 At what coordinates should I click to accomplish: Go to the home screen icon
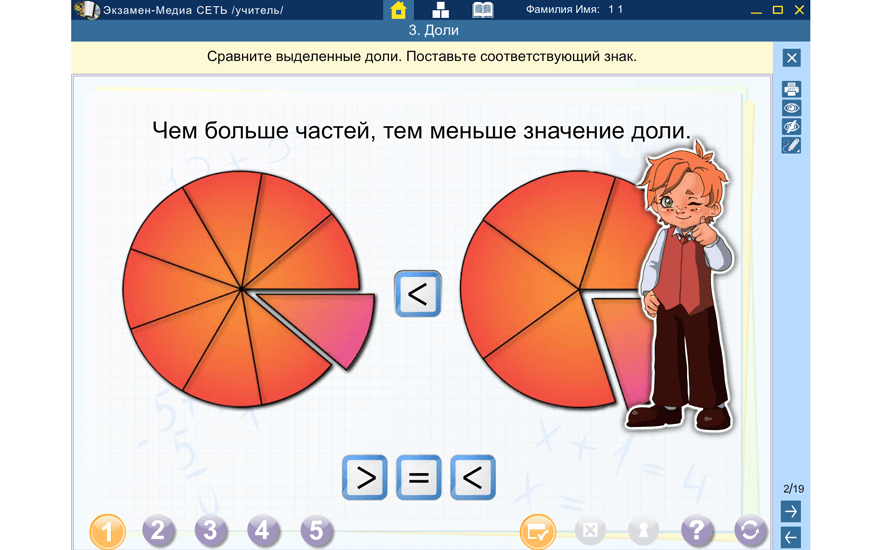click(398, 10)
